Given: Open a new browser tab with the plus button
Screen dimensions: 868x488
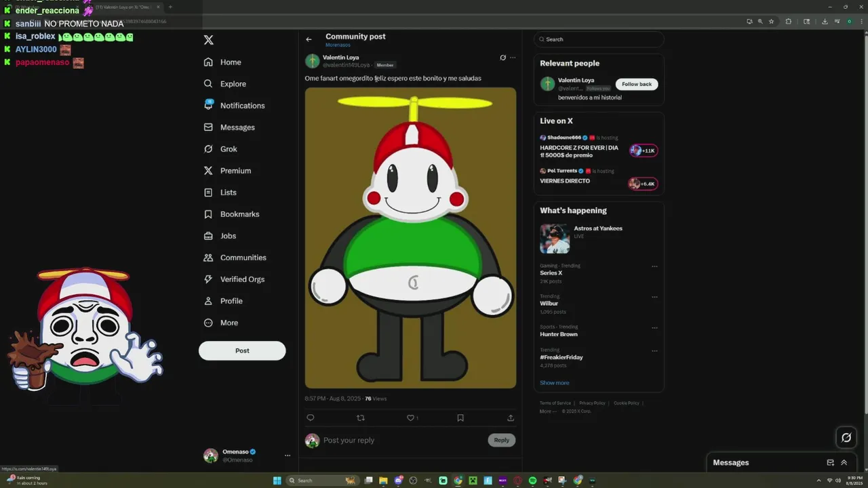Looking at the screenshot, I should point(170,7).
